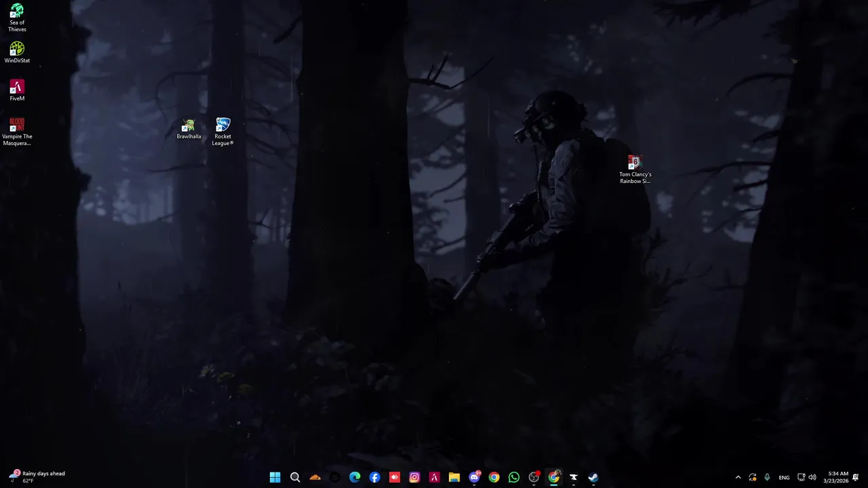Select the FiveM shortcut on the desktop
Screen dimensions: 868x488
tap(17, 90)
